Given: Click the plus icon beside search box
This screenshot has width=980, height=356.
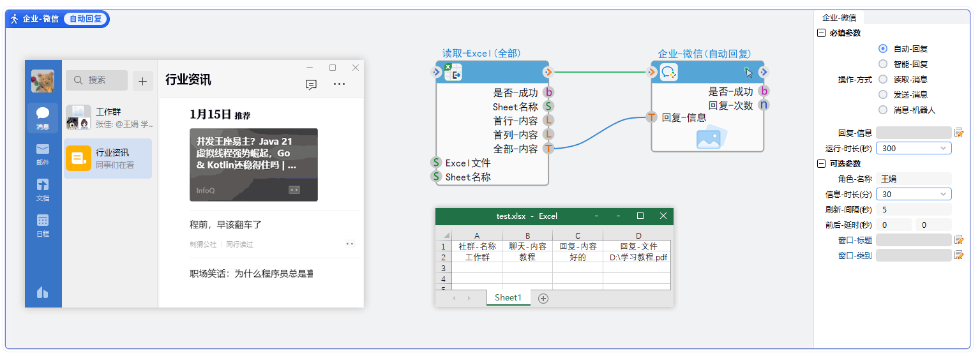Looking at the screenshot, I should (142, 80).
